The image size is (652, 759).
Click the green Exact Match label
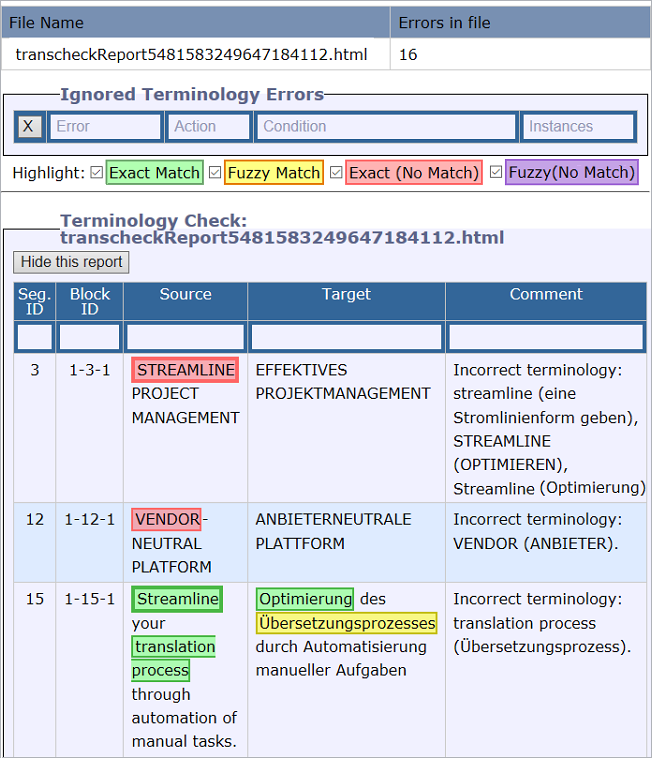click(154, 173)
